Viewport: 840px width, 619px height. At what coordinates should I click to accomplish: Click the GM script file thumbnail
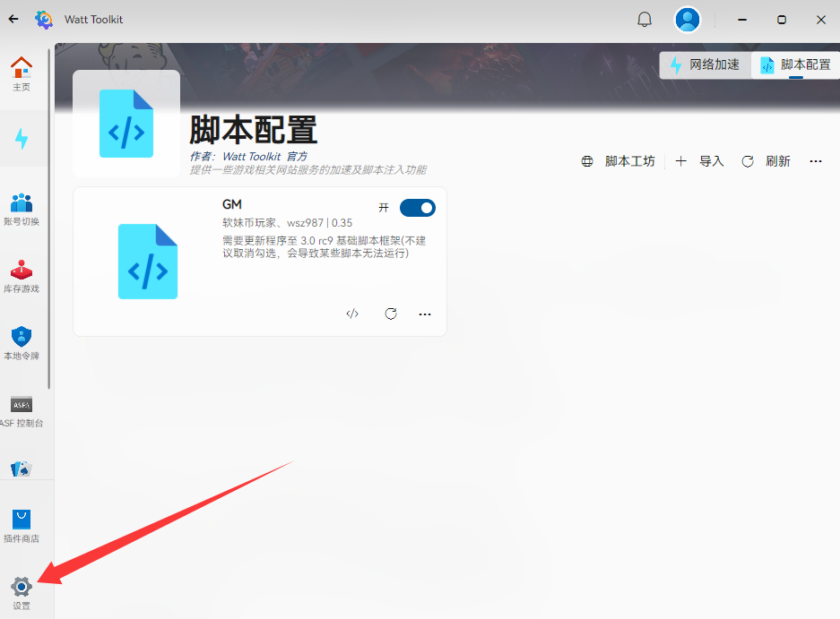point(148,262)
